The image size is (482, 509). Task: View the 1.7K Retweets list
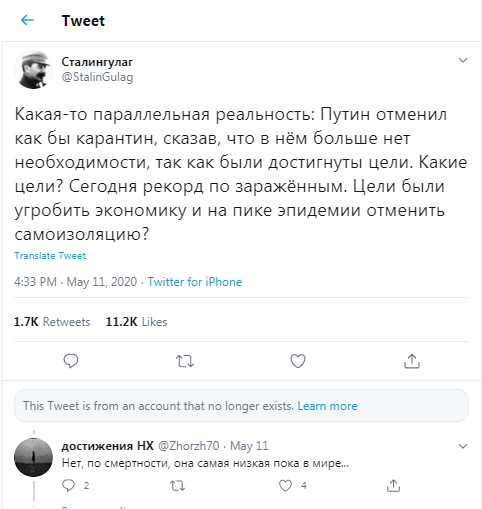coord(52,322)
